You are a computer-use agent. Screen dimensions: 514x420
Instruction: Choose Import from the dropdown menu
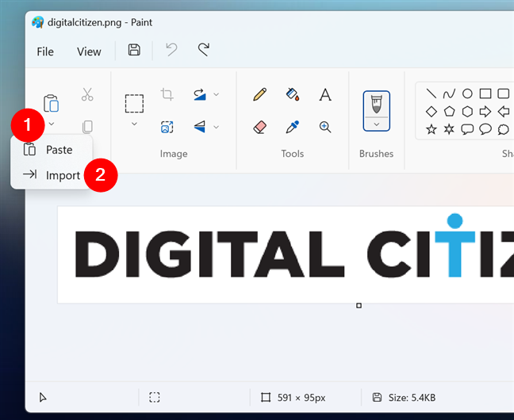pyautogui.click(x=52, y=175)
